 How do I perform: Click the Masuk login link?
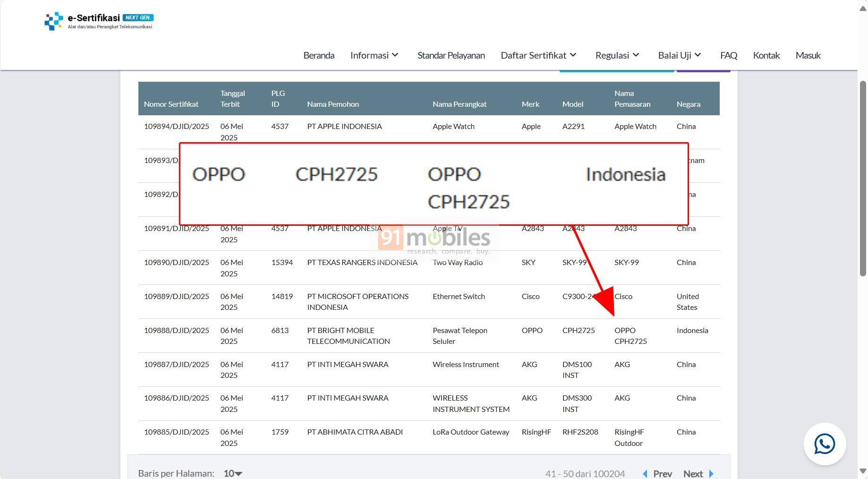[808, 55]
